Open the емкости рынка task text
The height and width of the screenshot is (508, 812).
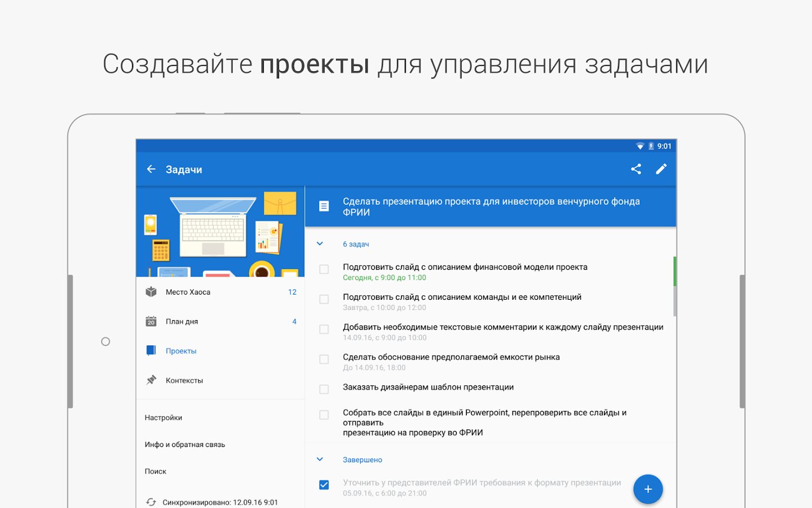(451, 357)
